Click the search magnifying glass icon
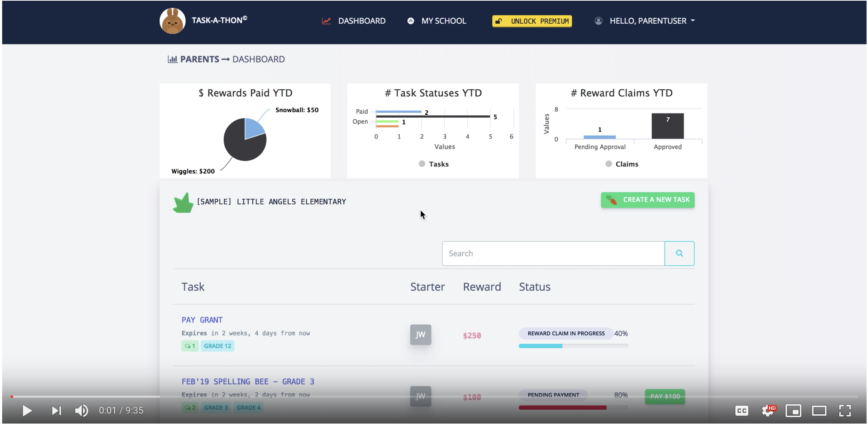This screenshot has width=868, height=425. coord(679,253)
